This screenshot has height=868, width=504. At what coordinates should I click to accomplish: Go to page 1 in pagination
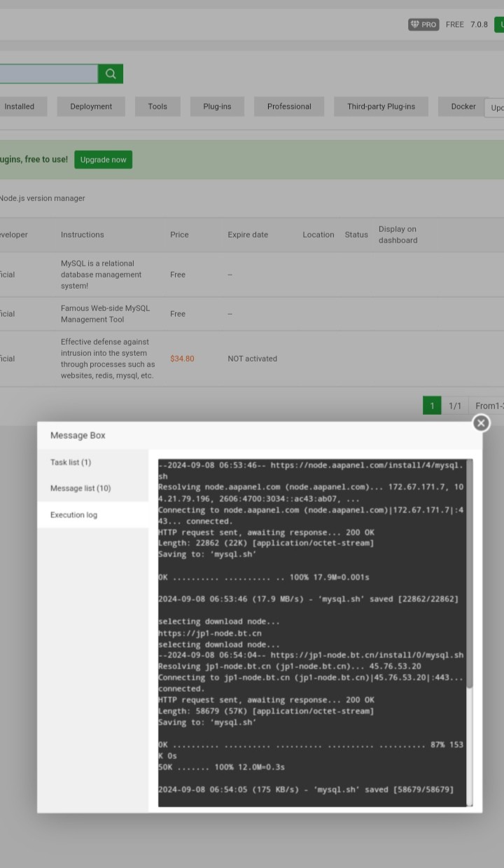pos(432,406)
